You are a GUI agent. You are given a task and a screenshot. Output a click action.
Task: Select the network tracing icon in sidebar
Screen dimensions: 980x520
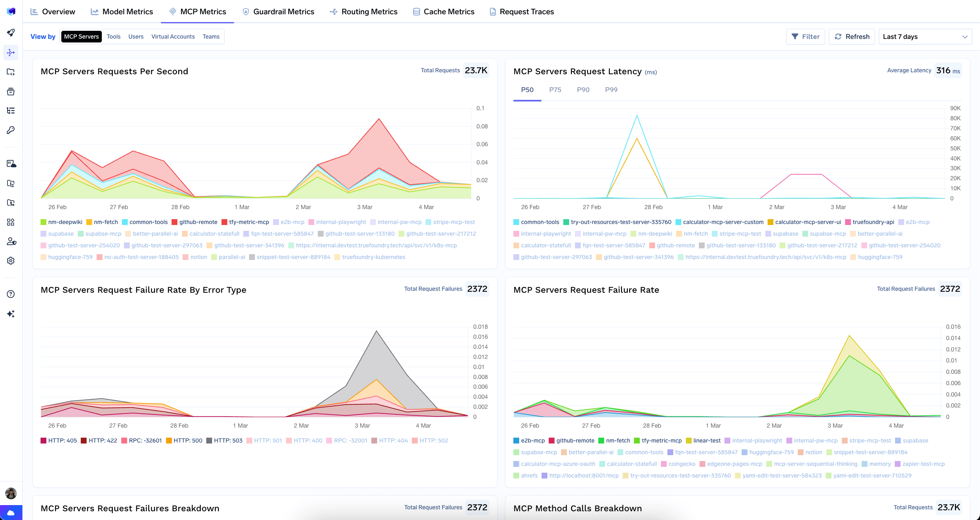click(x=11, y=53)
